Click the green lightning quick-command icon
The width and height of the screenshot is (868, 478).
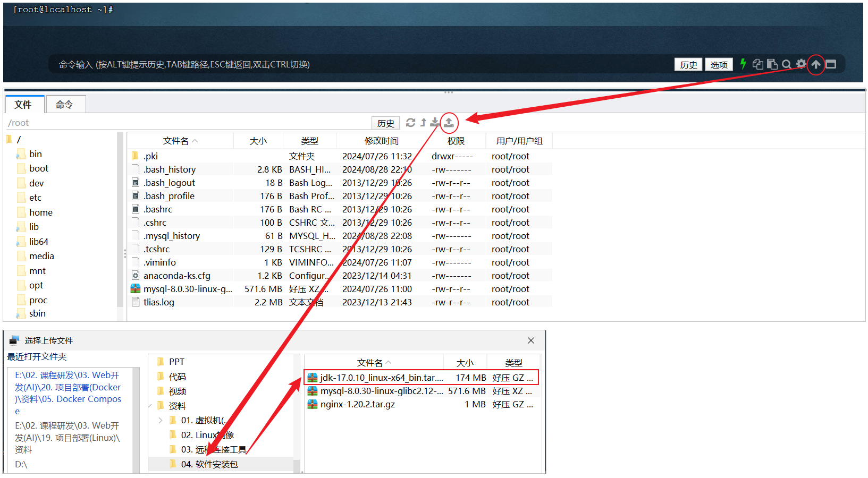pyautogui.click(x=743, y=64)
